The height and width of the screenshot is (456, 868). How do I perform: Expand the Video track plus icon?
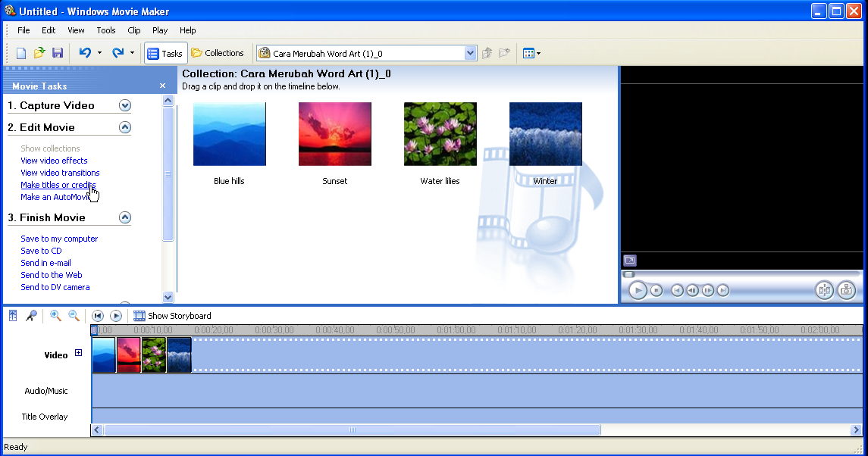click(x=79, y=353)
